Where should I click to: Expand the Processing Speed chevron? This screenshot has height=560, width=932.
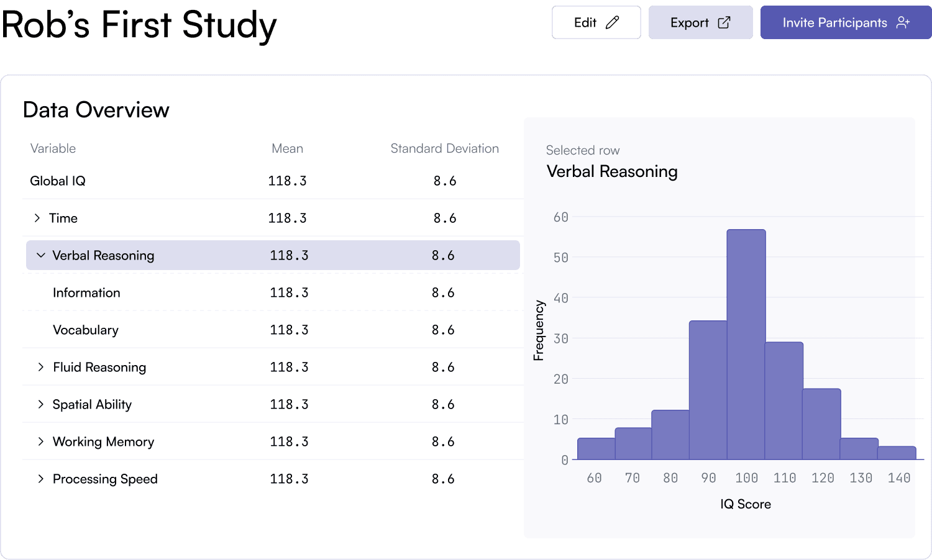(41, 479)
